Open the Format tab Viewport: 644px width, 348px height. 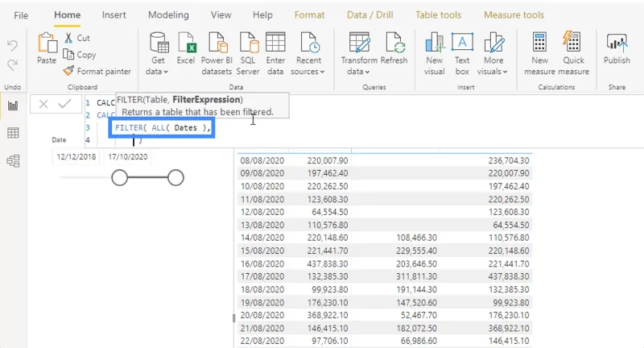309,15
